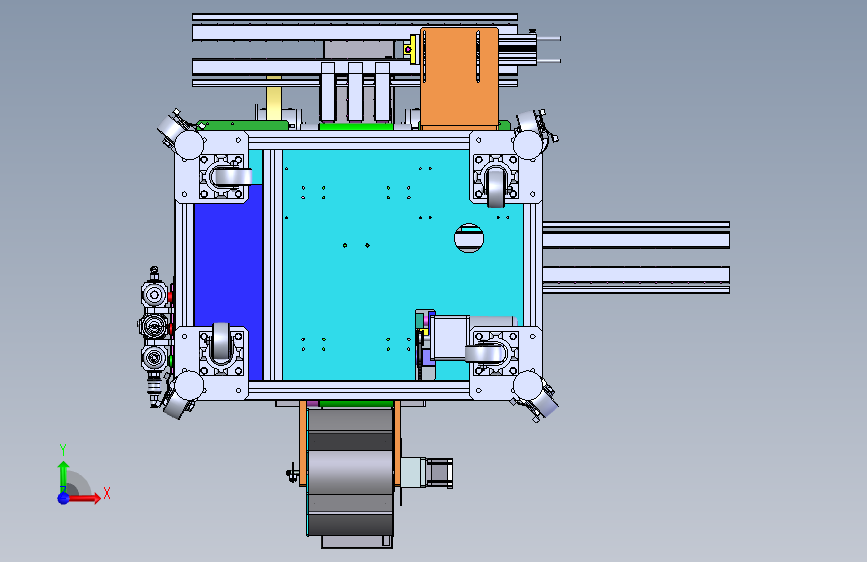This screenshot has height=562, width=867.
Task: Select the caster wheel at top-left corner
Action: coord(232,177)
